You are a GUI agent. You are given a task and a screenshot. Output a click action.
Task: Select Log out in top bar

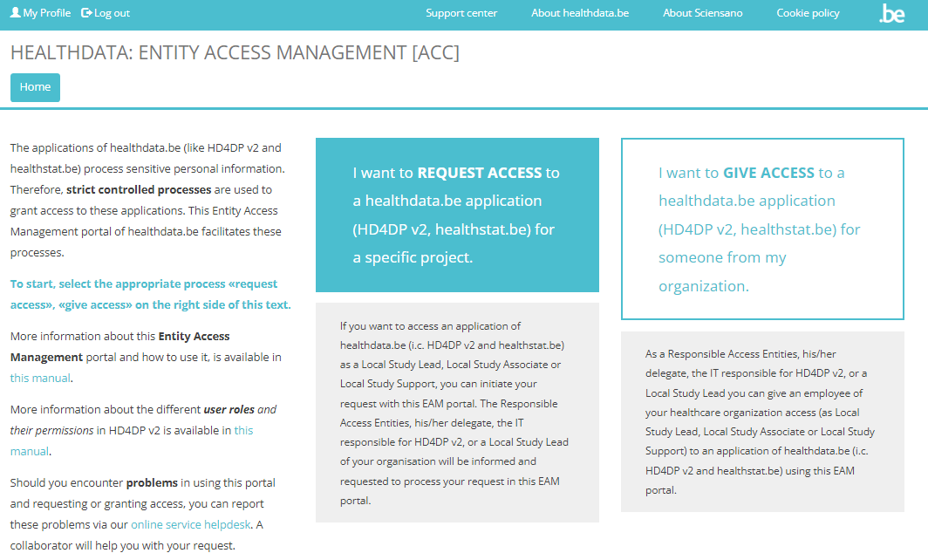point(112,13)
